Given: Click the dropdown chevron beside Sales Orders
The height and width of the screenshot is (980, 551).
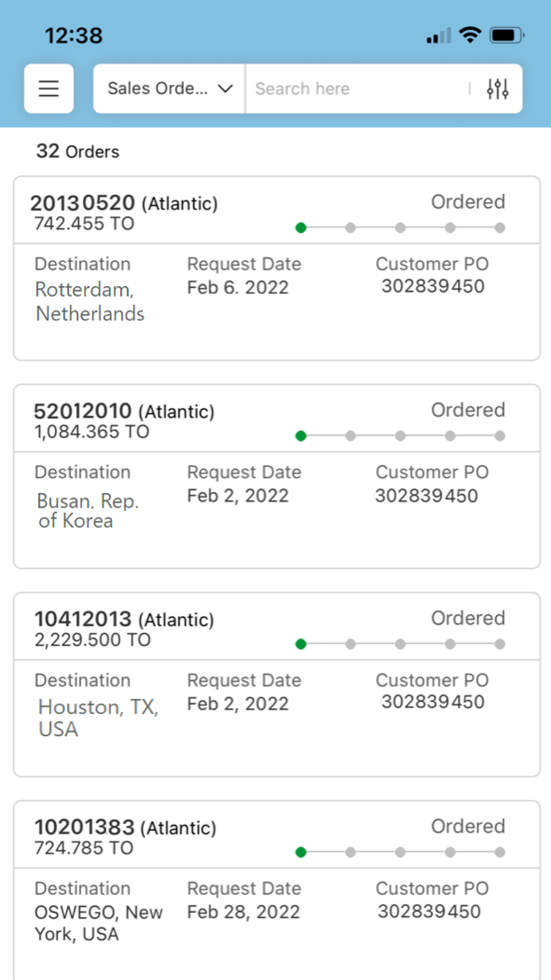Looking at the screenshot, I should [x=225, y=89].
